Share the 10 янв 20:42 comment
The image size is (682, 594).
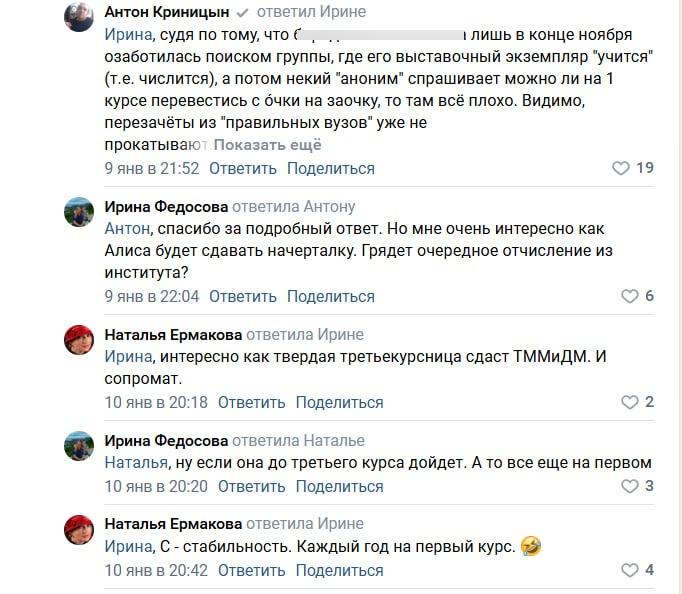click(x=340, y=570)
